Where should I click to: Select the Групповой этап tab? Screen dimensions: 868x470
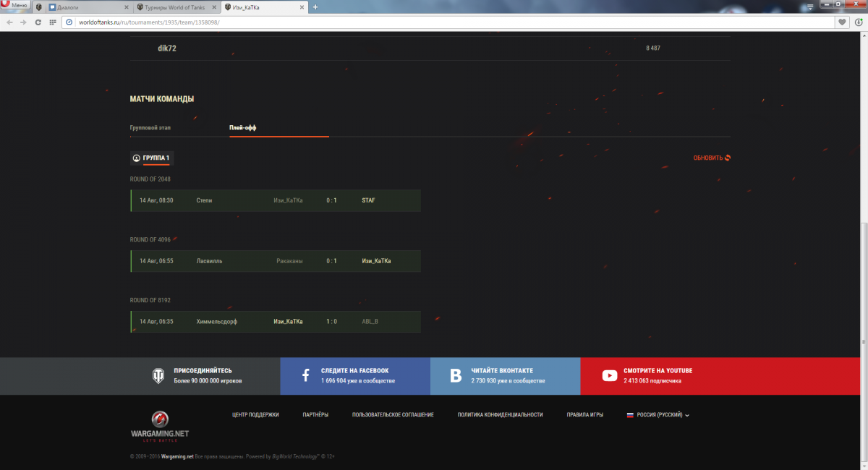point(150,127)
